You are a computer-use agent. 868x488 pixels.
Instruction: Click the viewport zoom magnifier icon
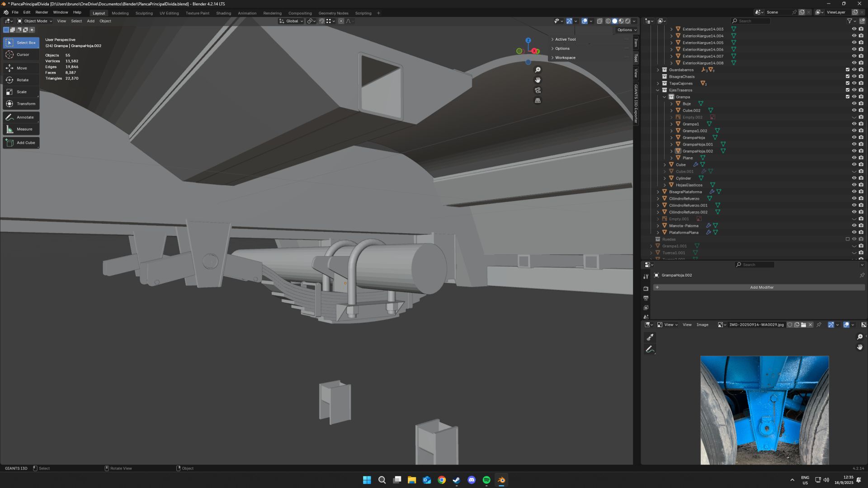click(538, 70)
